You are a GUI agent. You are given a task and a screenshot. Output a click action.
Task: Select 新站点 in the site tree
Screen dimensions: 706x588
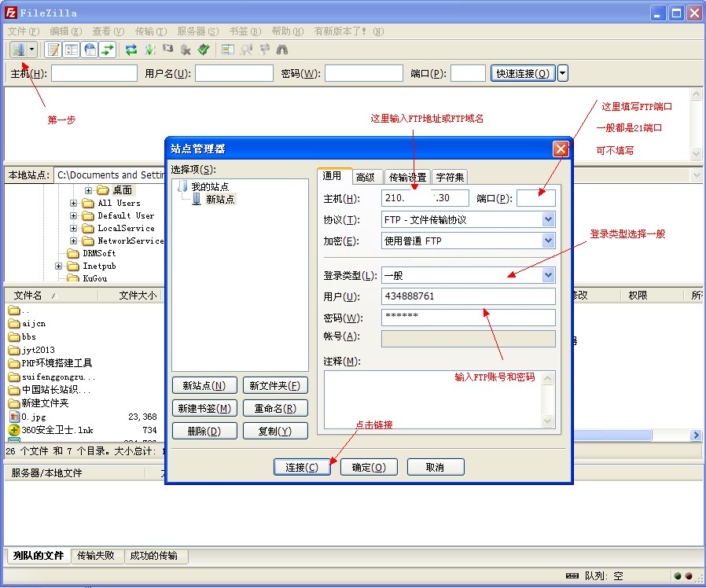pyautogui.click(x=220, y=199)
